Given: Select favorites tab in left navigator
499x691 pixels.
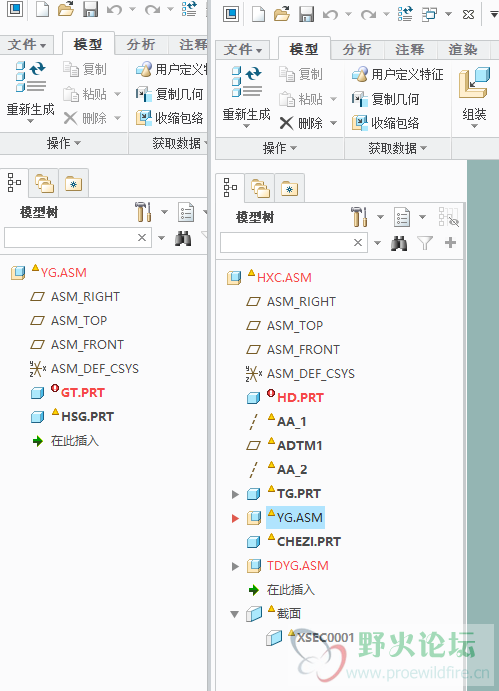Looking at the screenshot, I should tap(74, 184).
